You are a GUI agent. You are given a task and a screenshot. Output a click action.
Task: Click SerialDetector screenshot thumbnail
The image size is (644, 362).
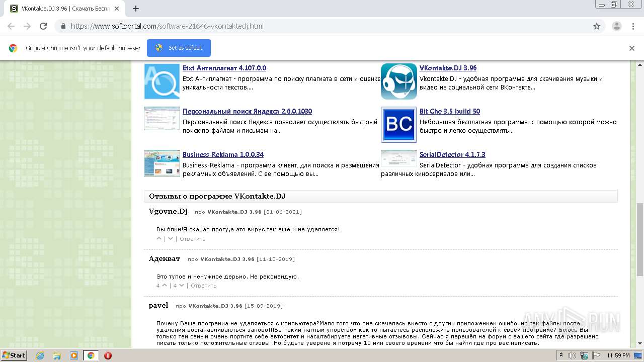[399, 158]
